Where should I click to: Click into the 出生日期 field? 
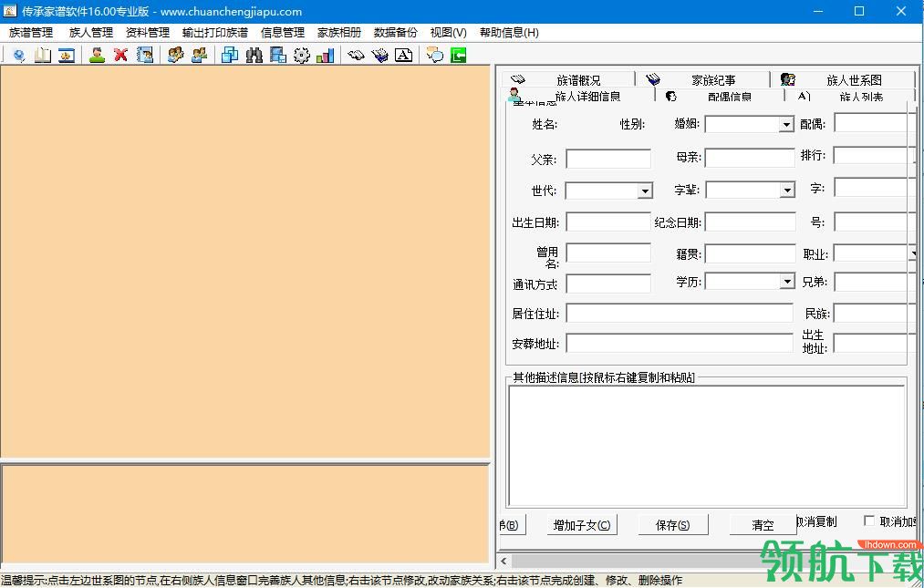(608, 222)
